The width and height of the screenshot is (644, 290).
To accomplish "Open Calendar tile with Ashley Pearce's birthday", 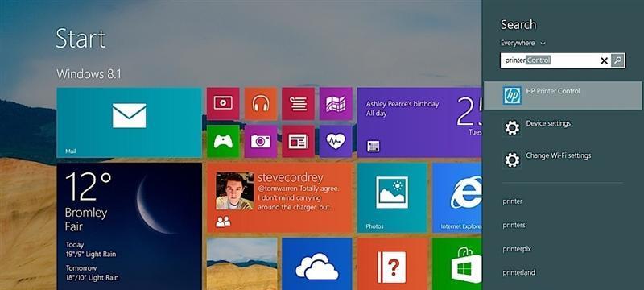I will [x=419, y=122].
